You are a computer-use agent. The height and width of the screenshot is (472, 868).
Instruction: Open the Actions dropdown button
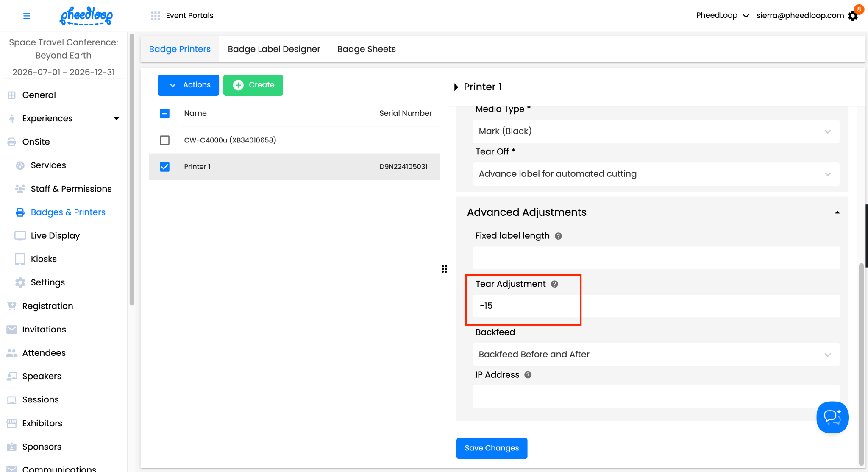(188, 85)
